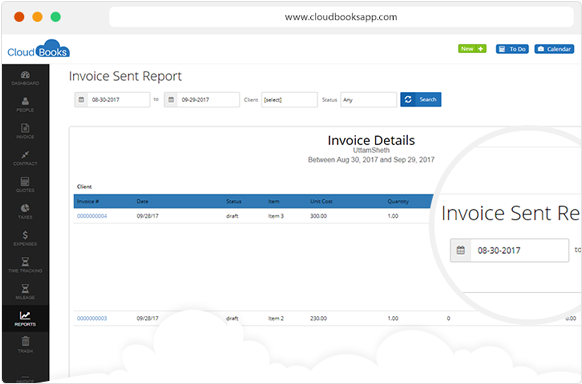
Task: Open the Dashboard sidebar icon
Action: pos(25,75)
